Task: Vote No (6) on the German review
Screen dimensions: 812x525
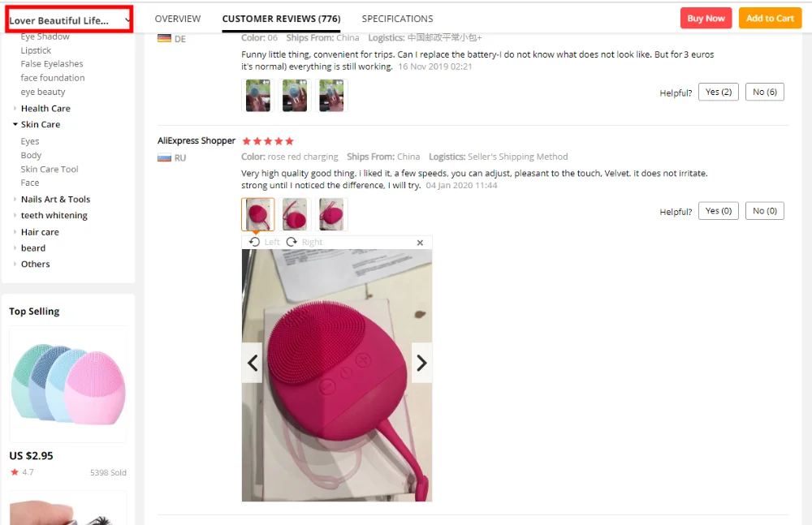Action: pyautogui.click(x=765, y=92)
